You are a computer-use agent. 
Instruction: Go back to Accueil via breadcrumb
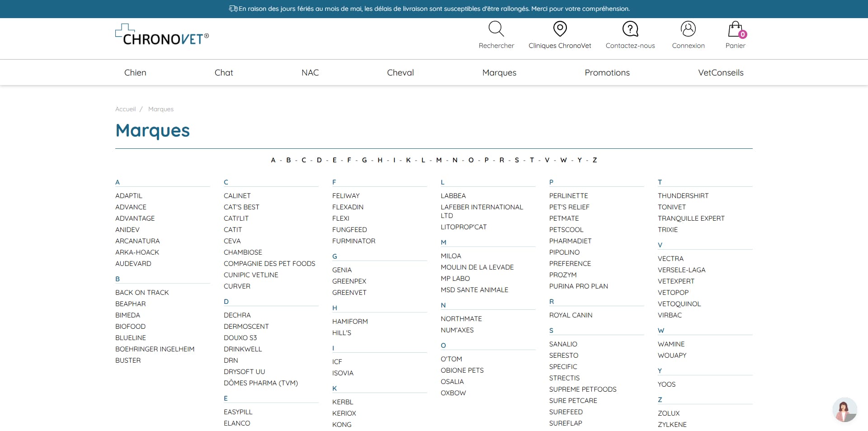[125, 109]
